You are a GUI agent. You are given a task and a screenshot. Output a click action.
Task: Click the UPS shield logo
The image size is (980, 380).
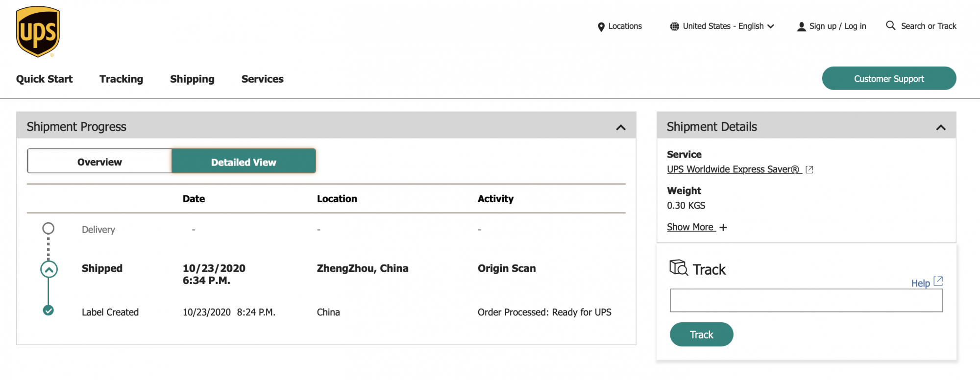point(38,32)
